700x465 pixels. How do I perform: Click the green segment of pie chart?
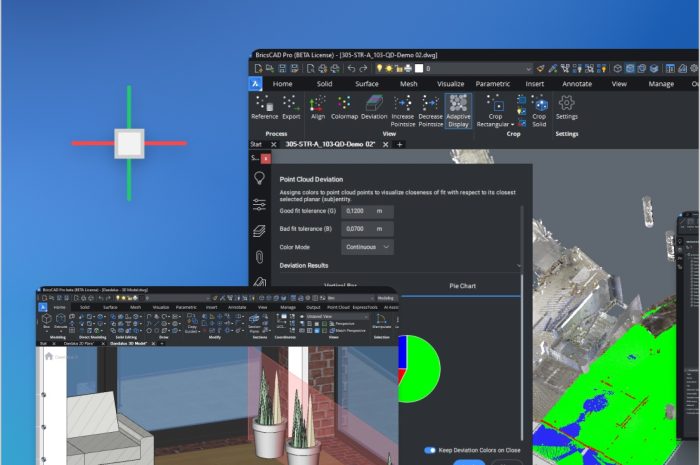tap(423, 369)
